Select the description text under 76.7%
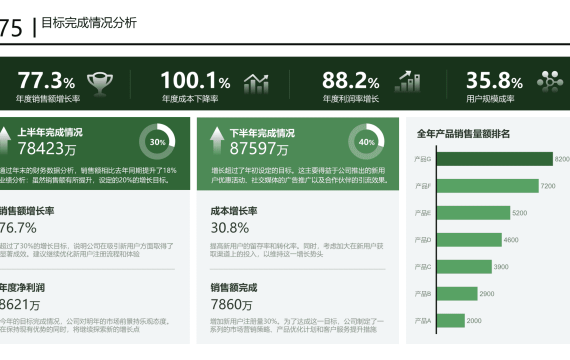The height and width of the screenshot is (360, 570). pos(87,250)
